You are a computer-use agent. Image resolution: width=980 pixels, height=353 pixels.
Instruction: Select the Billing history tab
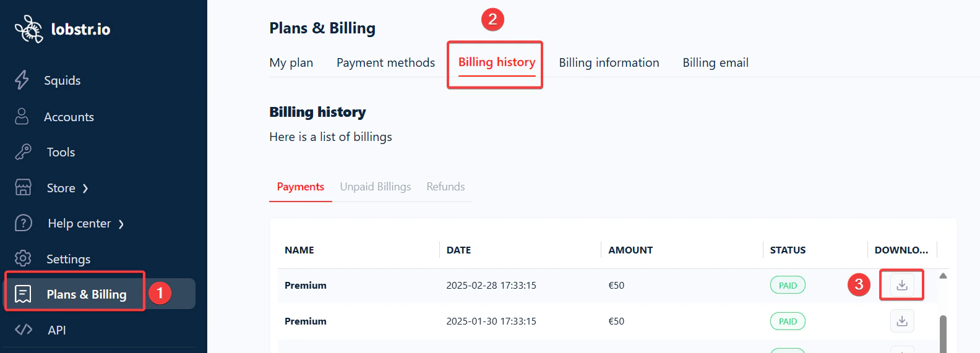(x=497, y=62)
